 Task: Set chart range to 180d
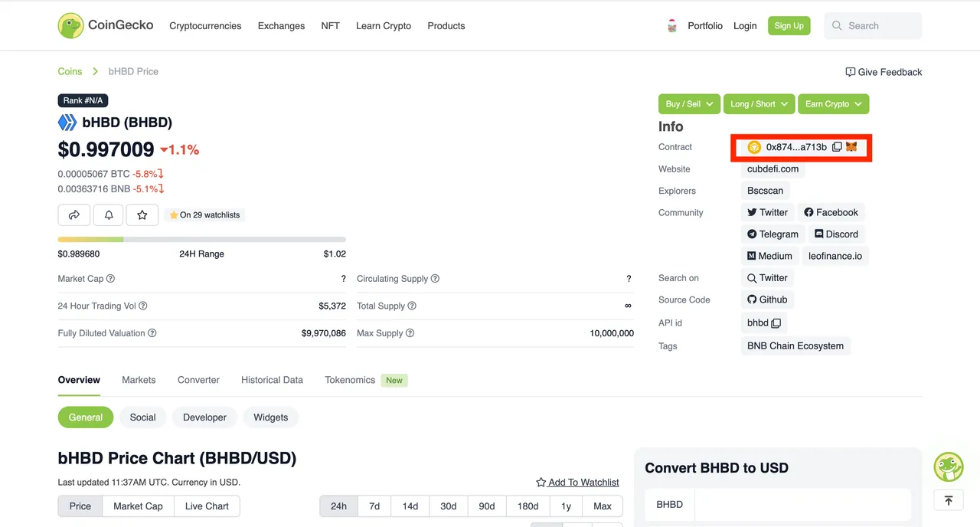pyautogui.click(x=528, y=506)
